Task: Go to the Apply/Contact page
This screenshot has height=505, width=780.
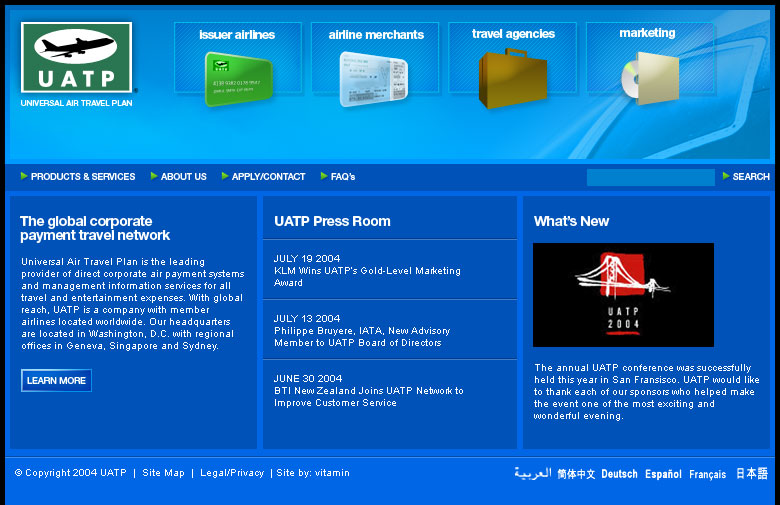Action: [268, 177]
